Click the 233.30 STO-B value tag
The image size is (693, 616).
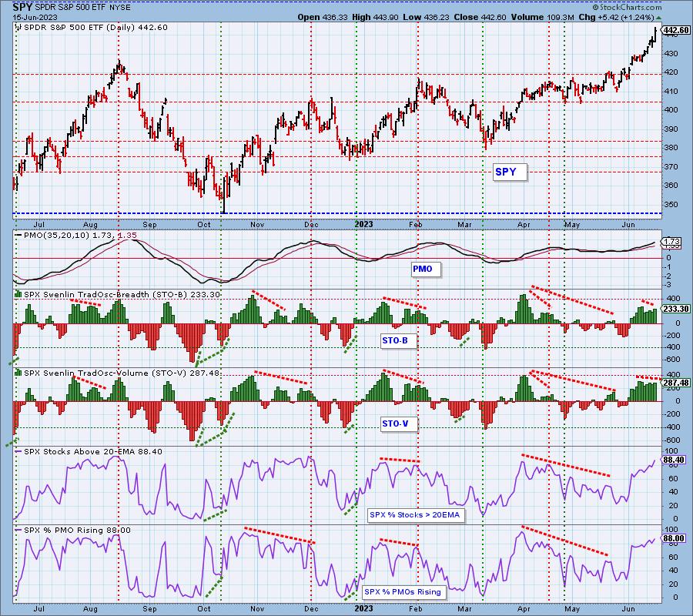point(675,309)
